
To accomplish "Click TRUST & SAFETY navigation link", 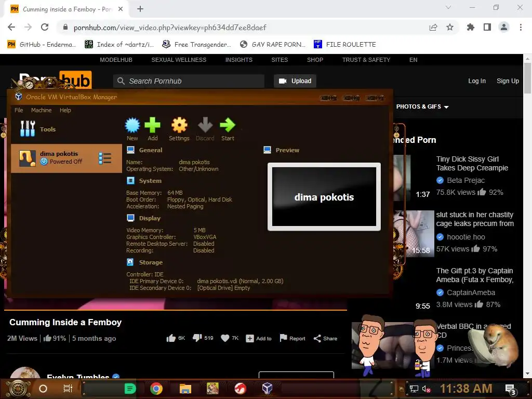I will tap(366, 60).
